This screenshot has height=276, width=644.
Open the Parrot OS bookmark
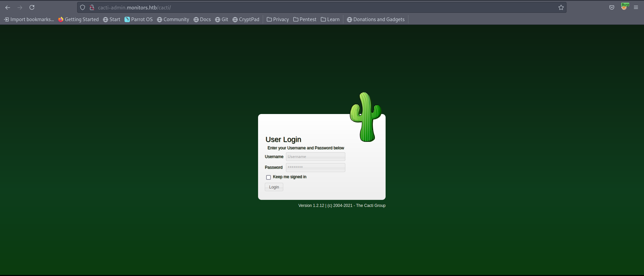click(x=138, y=19)
